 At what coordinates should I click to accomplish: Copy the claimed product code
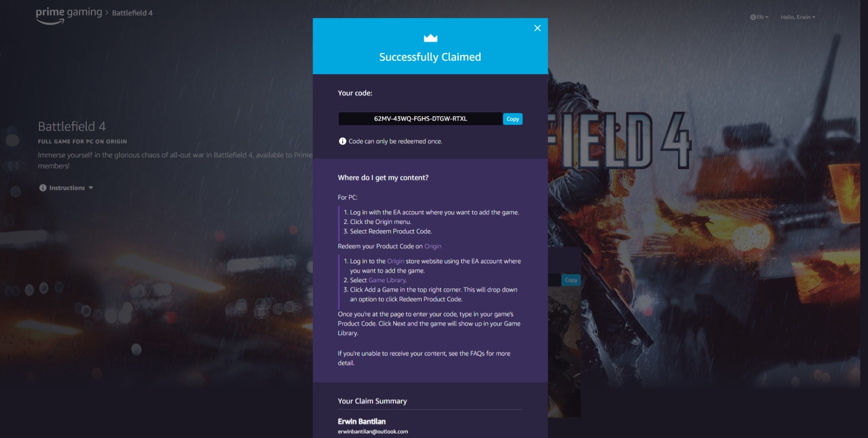513,119
